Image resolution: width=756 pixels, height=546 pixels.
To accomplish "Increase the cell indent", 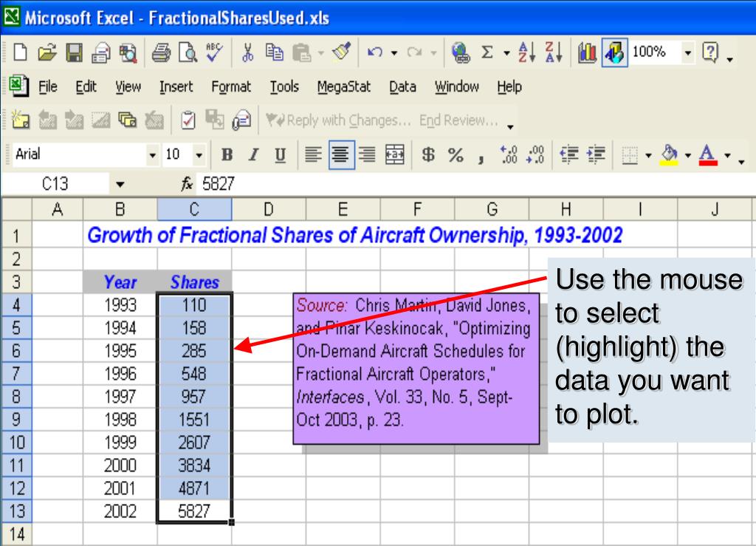I will [596, 155].
